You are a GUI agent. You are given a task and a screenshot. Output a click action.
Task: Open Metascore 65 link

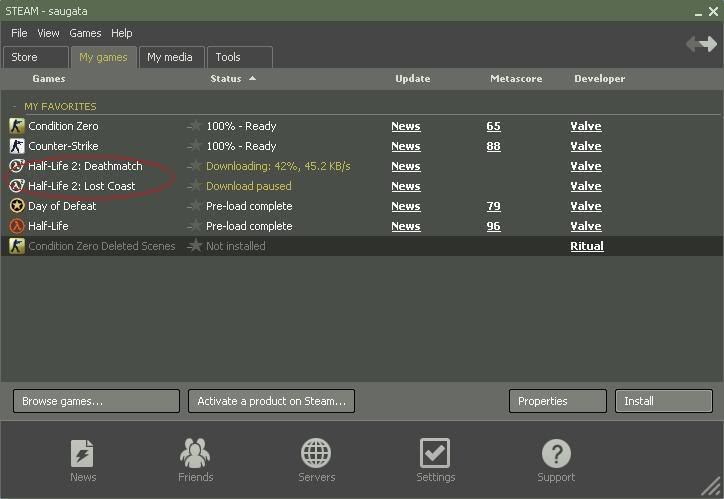pos(493,126)
